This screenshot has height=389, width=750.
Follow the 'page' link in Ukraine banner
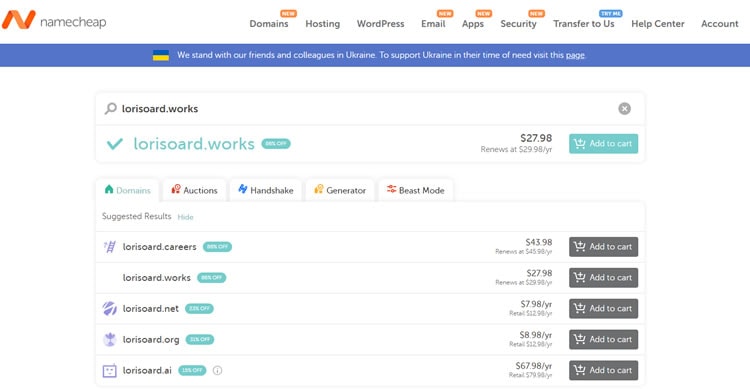pyautogui.click(x=575, y=55)
